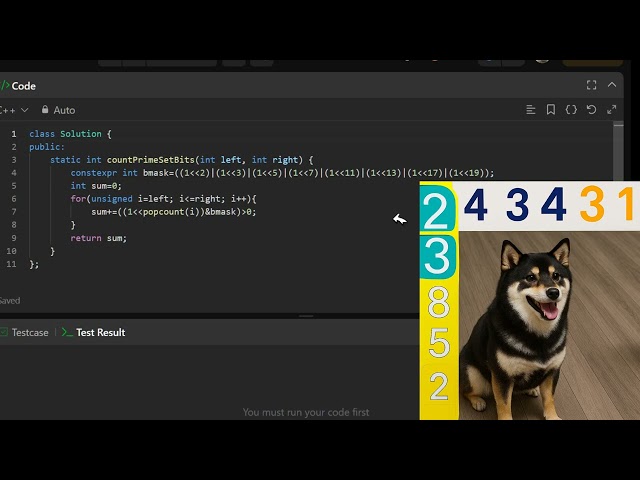Click the popcount(i) expression
Image resolution: width=640 pixels, height=480 pixels.
pyautogui.click(x=171, y=212)
